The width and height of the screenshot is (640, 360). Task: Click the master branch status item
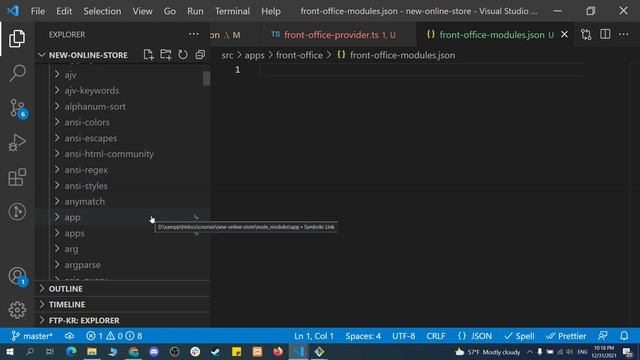[31, 336]
